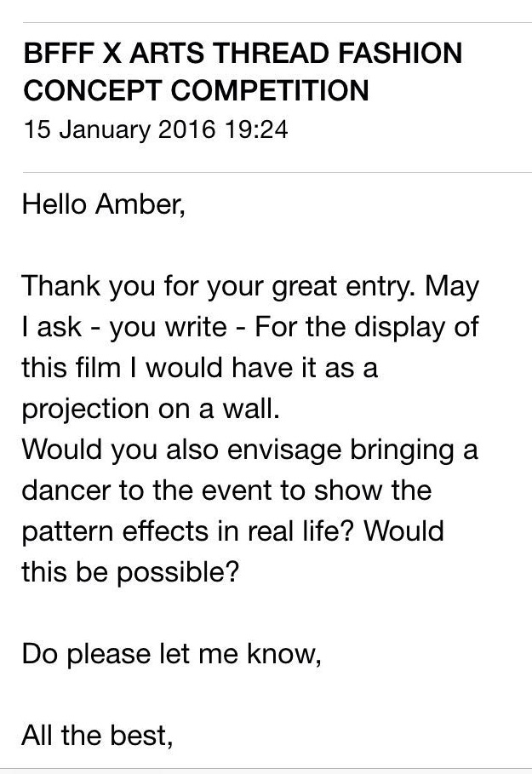Screen dimensions: 532x774
Task: Click the word Would after real life?
Action: (x=403, y=531)
